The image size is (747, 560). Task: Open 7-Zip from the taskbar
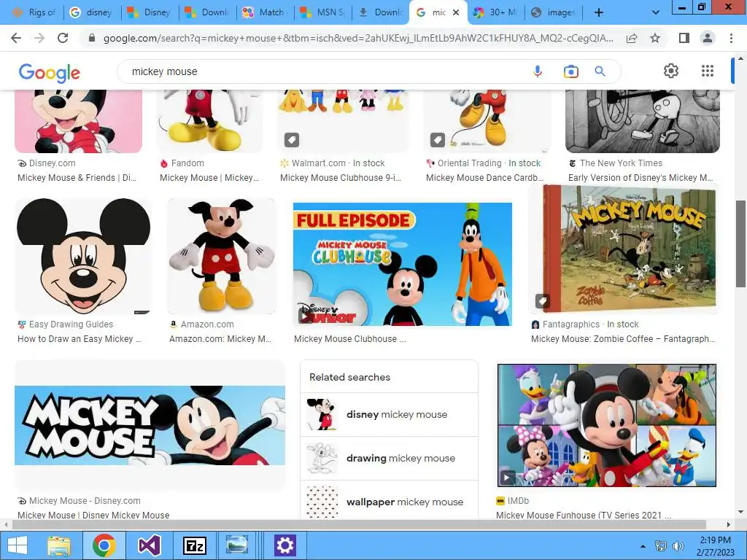click(x=194, y=545)
